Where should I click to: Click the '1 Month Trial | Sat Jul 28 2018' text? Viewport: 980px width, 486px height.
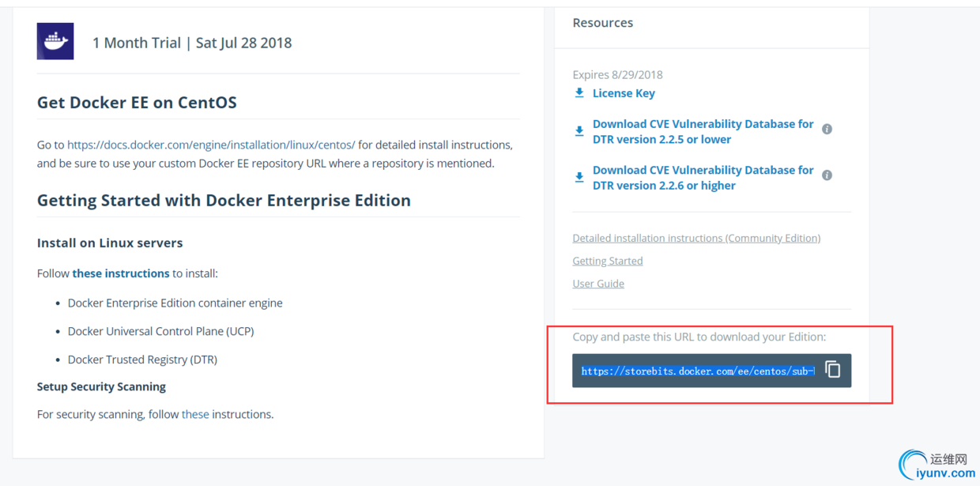pyautogui.click(x=192, y=43)
